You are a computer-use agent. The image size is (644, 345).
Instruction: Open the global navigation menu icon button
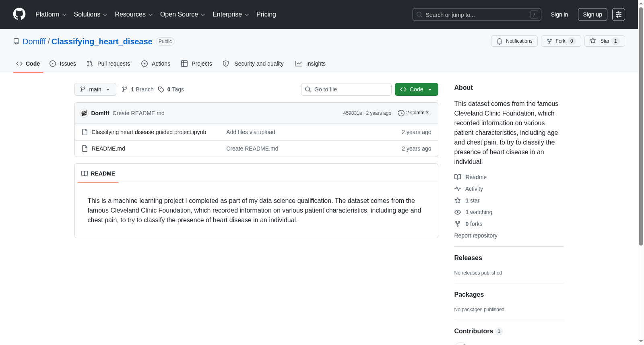[x=619, y=14]
